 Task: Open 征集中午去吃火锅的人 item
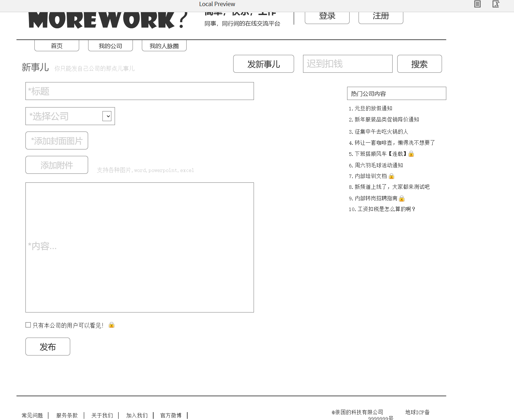379,132
